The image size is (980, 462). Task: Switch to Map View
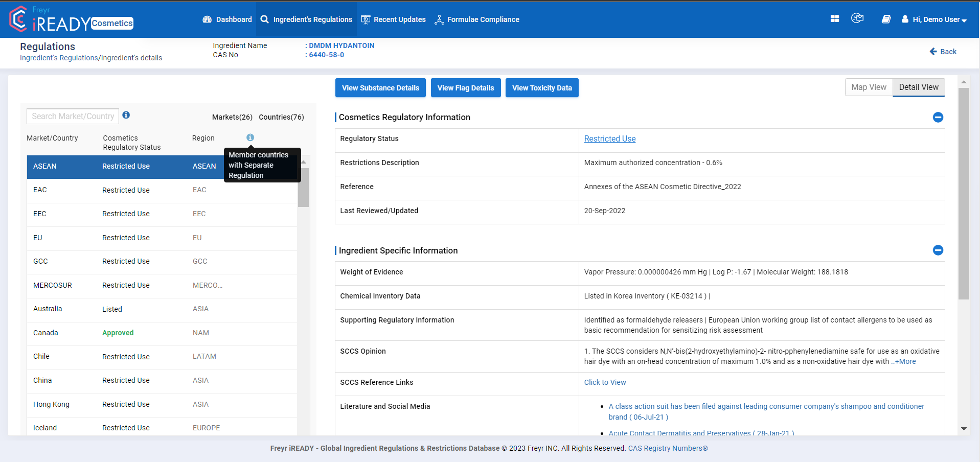[x=869, y=87]
